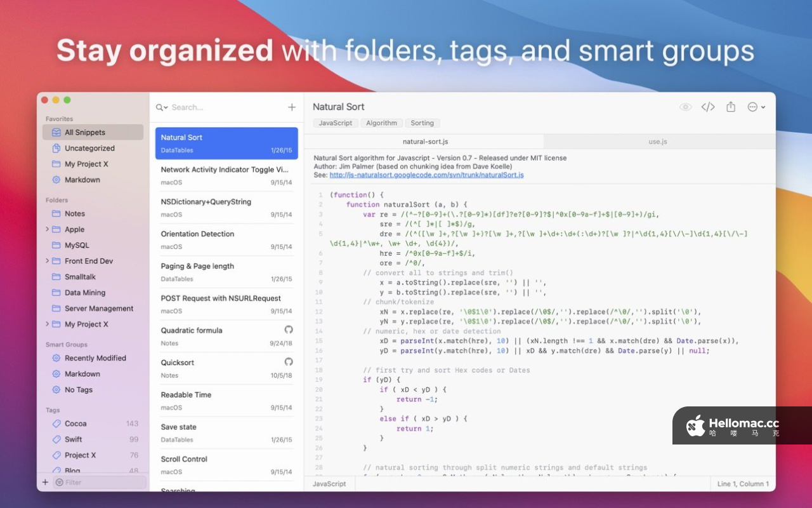Click the Natural Sort title field

coord(339,107)
